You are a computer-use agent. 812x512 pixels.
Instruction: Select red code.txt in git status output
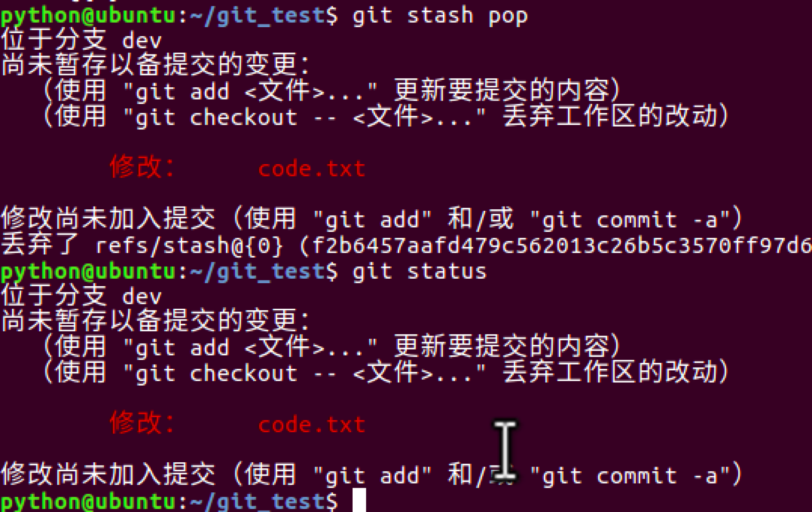coord(311,424)
